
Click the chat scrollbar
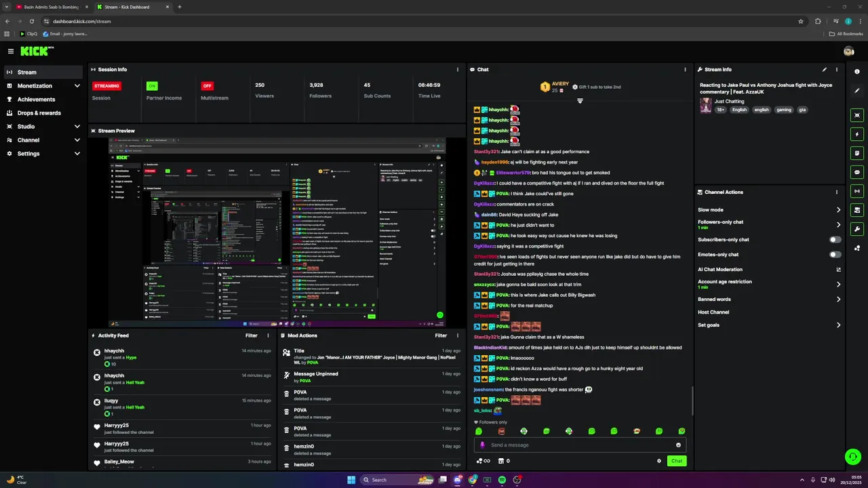point(692,401)
